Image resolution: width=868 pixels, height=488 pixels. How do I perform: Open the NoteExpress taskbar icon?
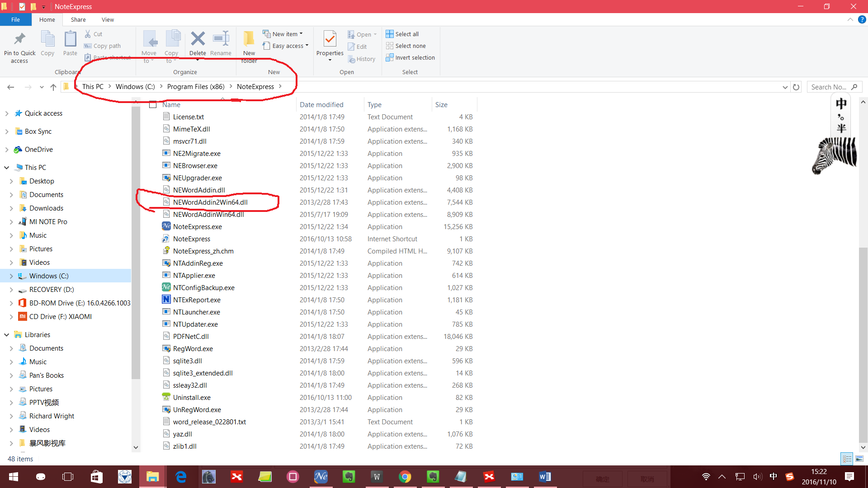point(321,477)
